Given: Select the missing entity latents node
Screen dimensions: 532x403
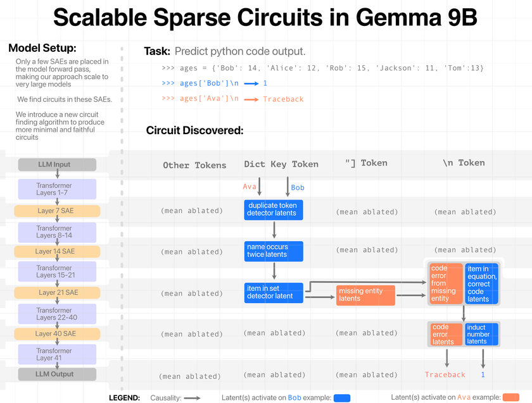Looking at the screenshot, I should click(365, 295).
